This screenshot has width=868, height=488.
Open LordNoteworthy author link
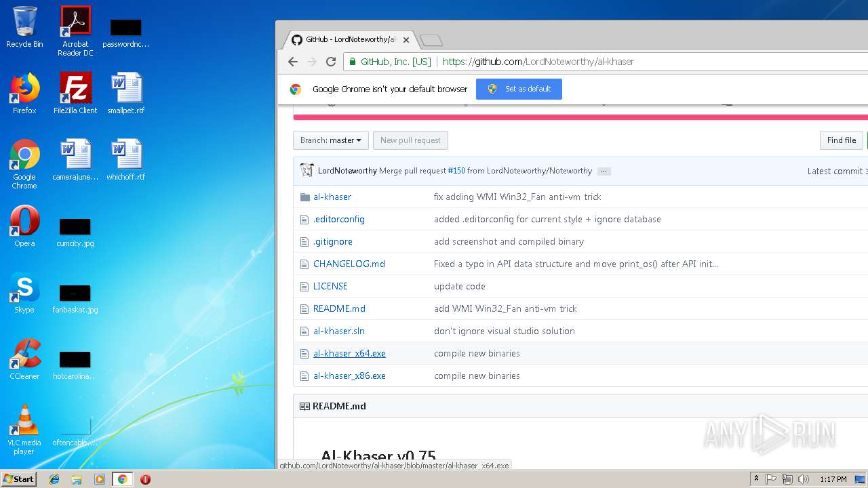tap(347, 171)
